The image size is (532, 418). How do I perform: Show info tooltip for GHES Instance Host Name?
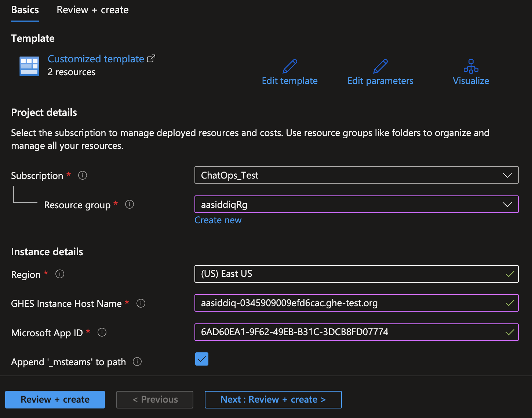click(x=141, y=303)
